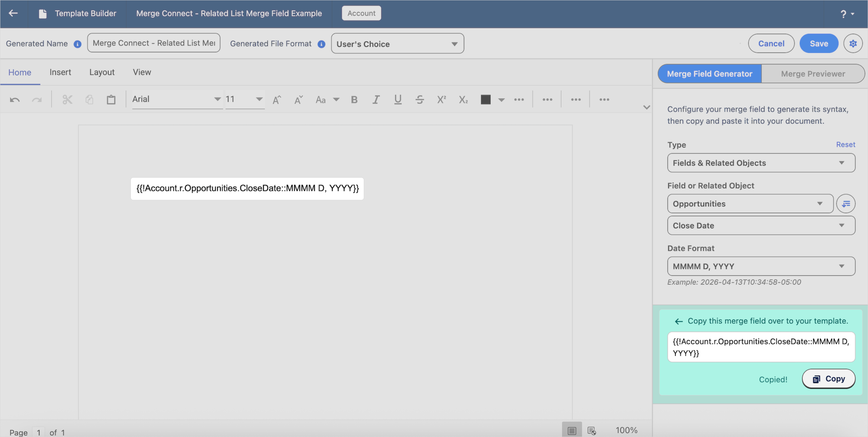Screen dimensions: 868x437
Task: Toggle Italic formatting
Action: pyautogui.click(x=376, y=100)
